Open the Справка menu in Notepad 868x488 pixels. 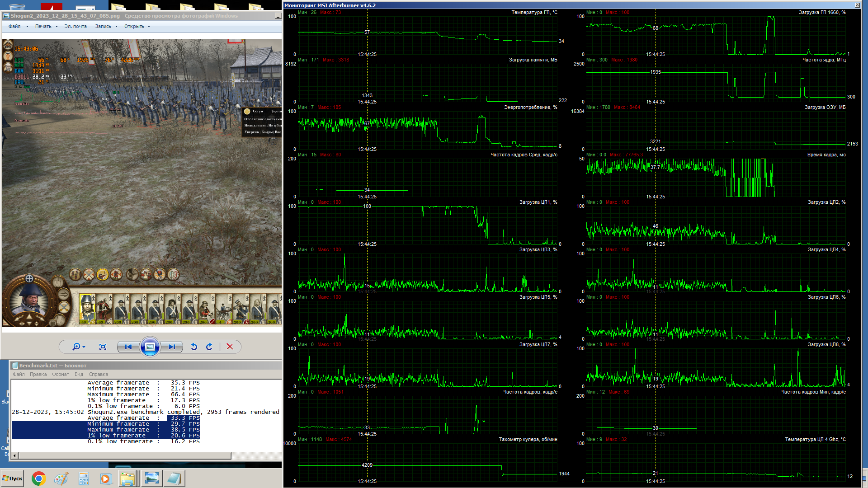click(x=98, y=374)
